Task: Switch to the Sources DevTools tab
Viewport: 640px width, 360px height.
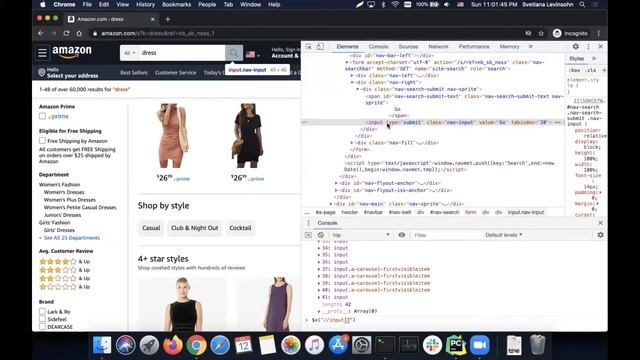Action: coord(408,47)
